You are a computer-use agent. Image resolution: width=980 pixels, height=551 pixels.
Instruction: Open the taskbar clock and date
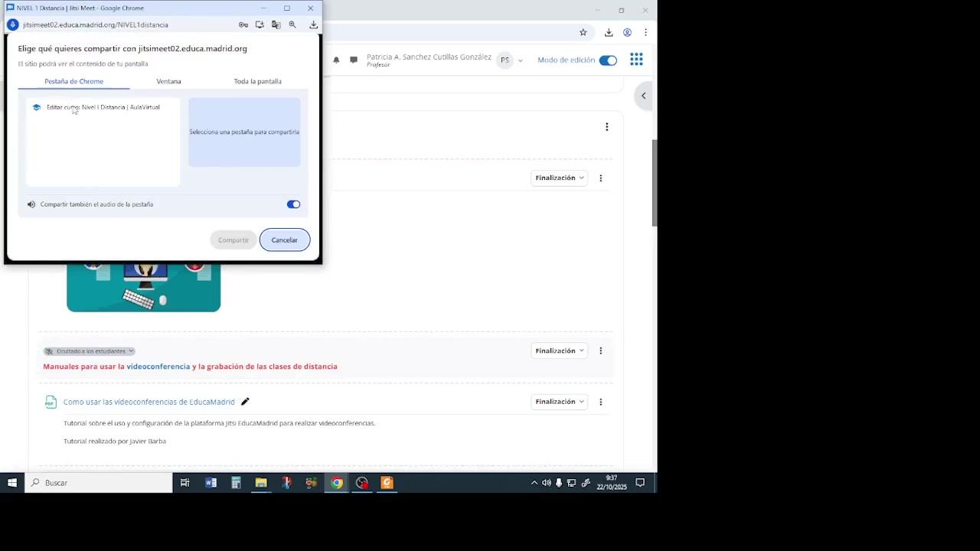pos(612,483)
